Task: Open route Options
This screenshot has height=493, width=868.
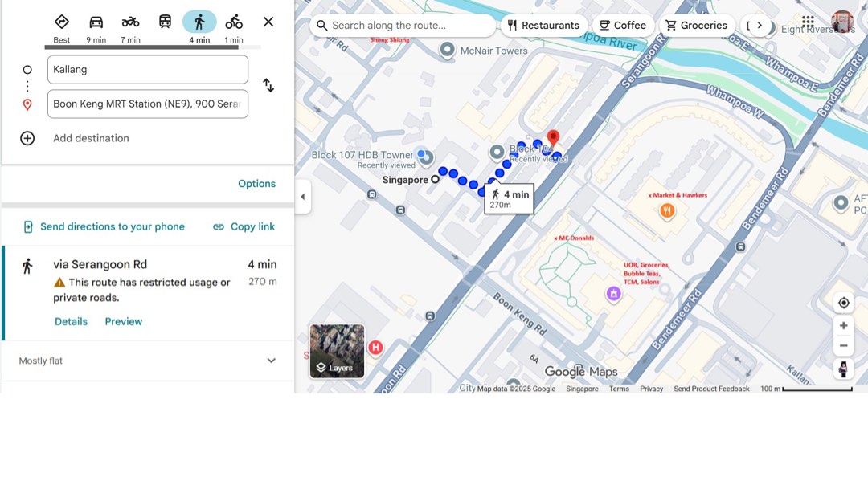Action: pyautogui.click(x=257, y=184)
